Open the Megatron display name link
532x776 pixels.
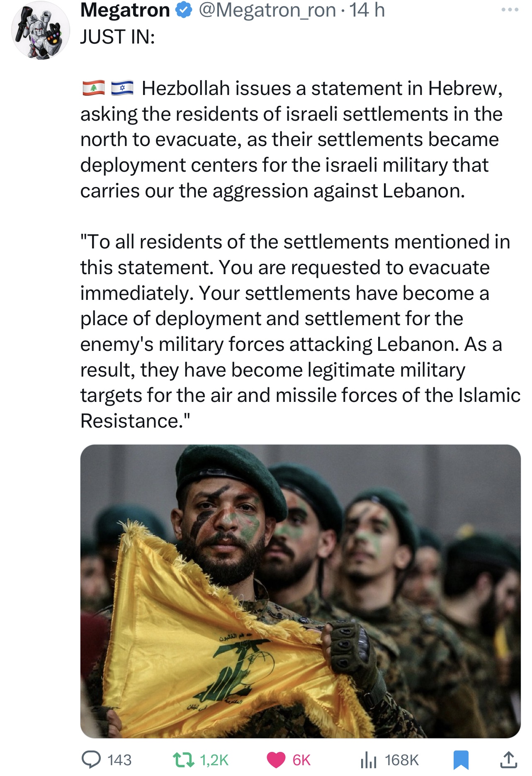[125, 10]
